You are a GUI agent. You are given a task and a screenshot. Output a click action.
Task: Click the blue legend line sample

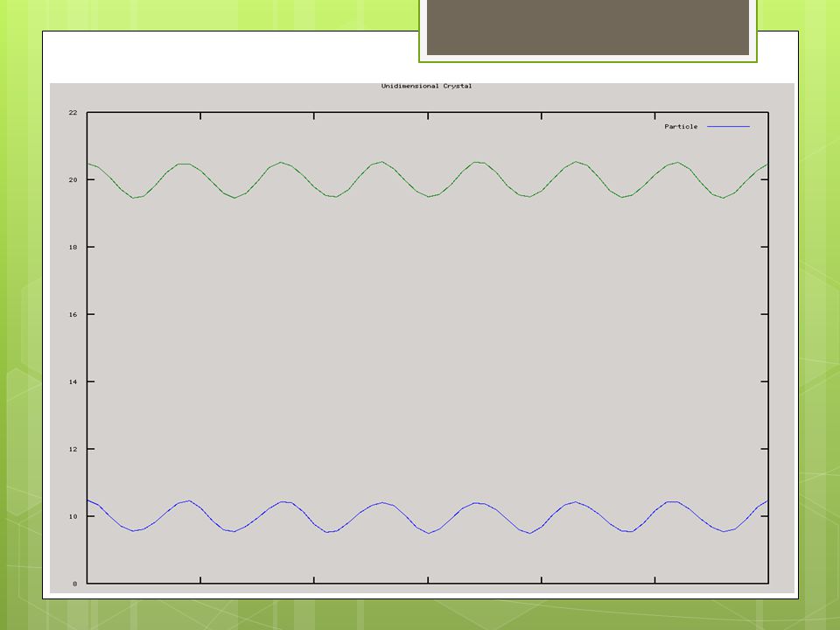click(728, 126)
